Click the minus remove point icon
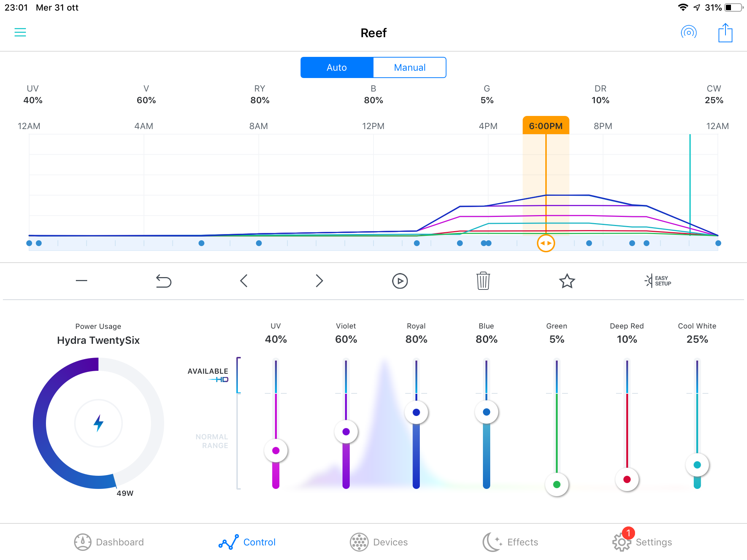This screenshot has width=747, height=560. (x=81, y=280)
